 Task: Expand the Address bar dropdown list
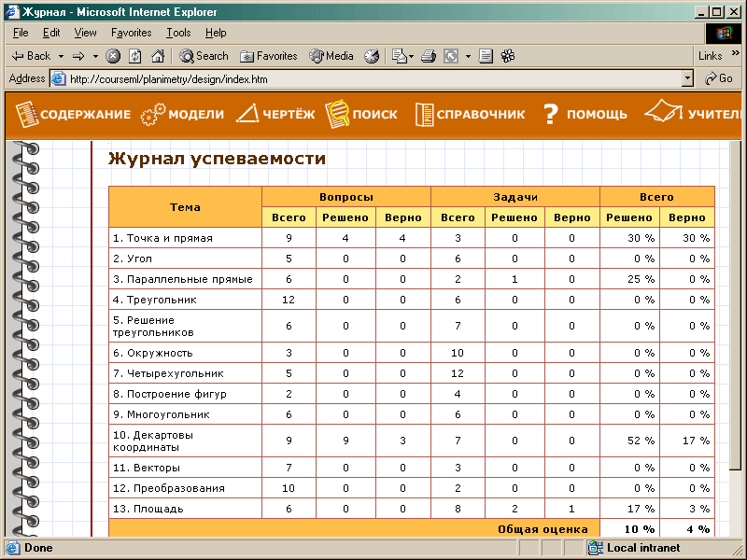tap(687, 78)
